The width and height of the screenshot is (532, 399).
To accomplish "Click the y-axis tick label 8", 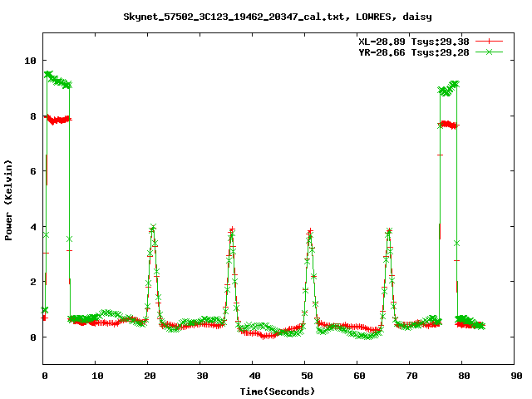I will point(33,116).
